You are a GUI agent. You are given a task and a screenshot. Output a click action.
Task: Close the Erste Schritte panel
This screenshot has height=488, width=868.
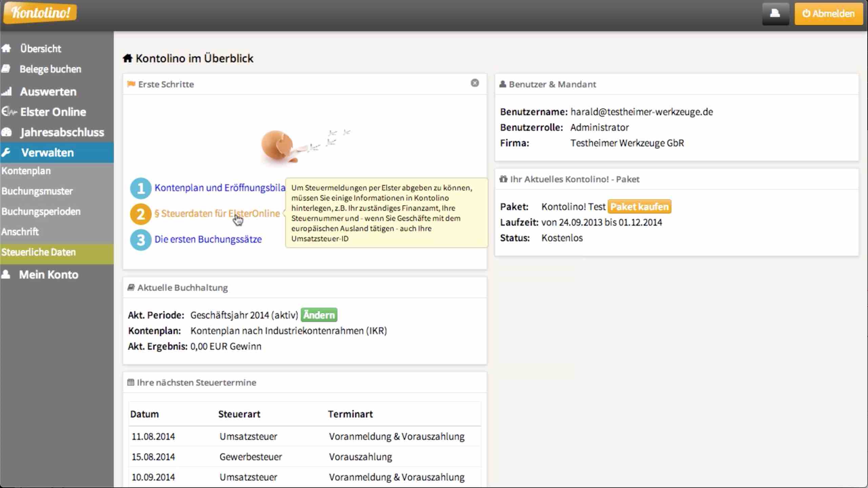pos(475,83)
